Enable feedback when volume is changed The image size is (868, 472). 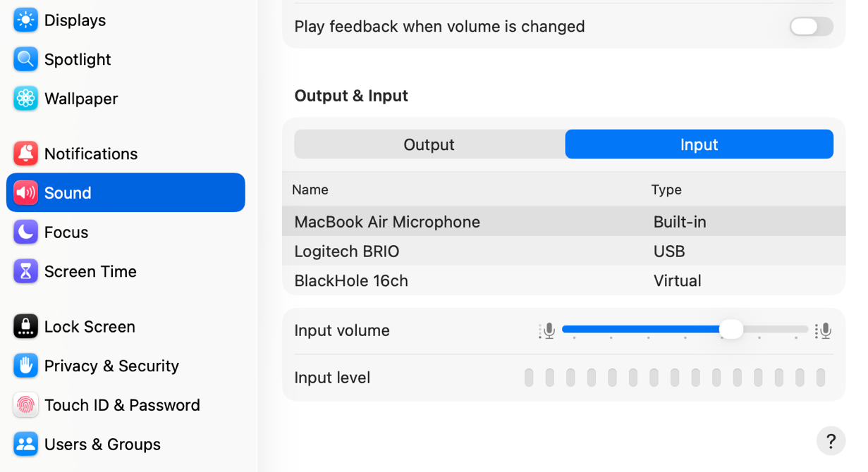810,27
